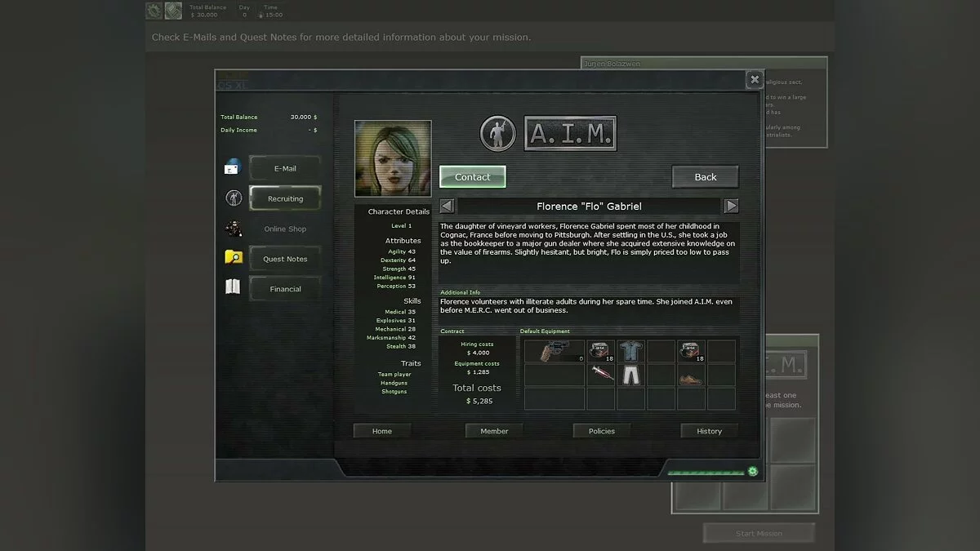Click the Explosives 31 skill
The height and width of the screenshot is (551, 980).
[x=396, y=321]
